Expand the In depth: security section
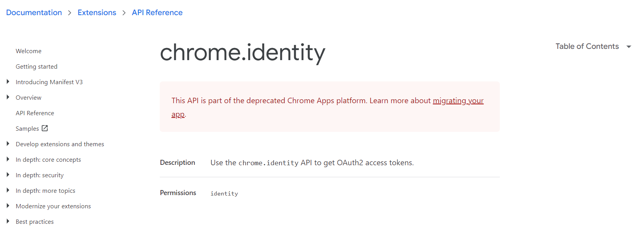This screenshot has width=644, height=230. pyautogui.click(x=8, y=175)
